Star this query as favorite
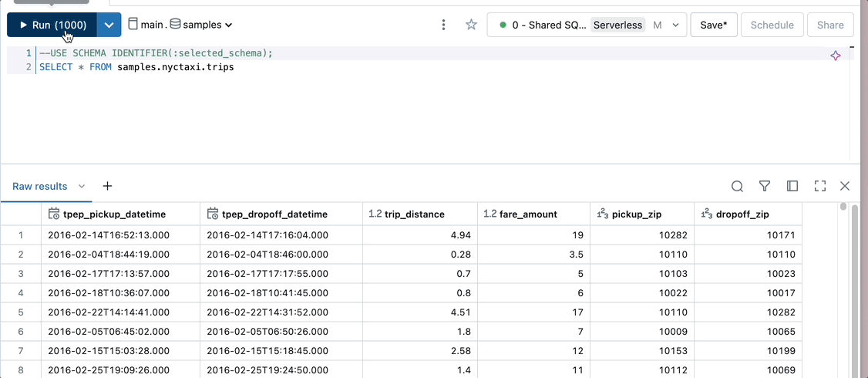 (x=471, y=25)
